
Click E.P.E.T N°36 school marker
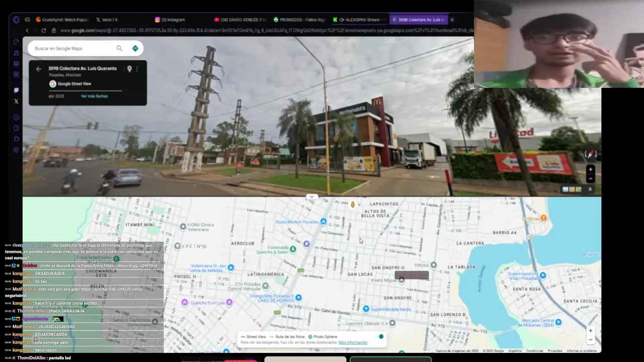tap(177, 246)
